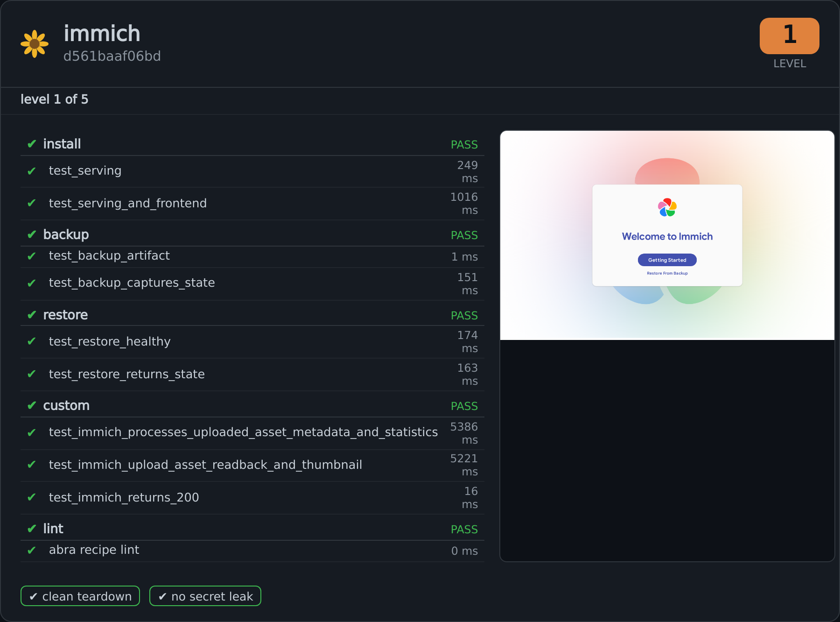Click the PASS status of backup
Viewport: 840px width, 622px height.
coord(464,235)
